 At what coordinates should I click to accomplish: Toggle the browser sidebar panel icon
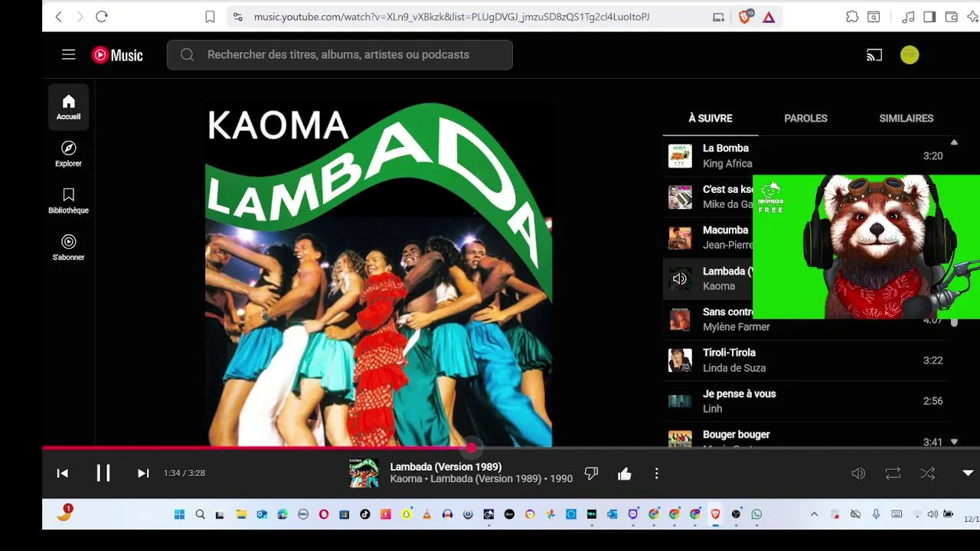pos(929,17)
